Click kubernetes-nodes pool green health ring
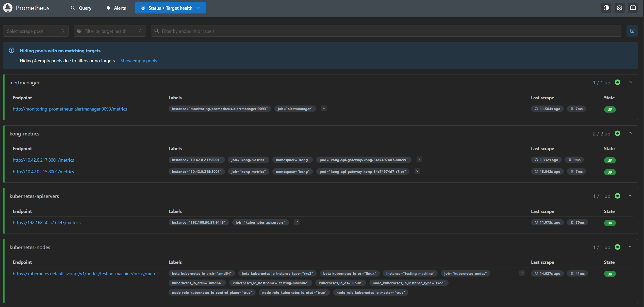This screenshot has width=644, height=307. click(617, 247)
